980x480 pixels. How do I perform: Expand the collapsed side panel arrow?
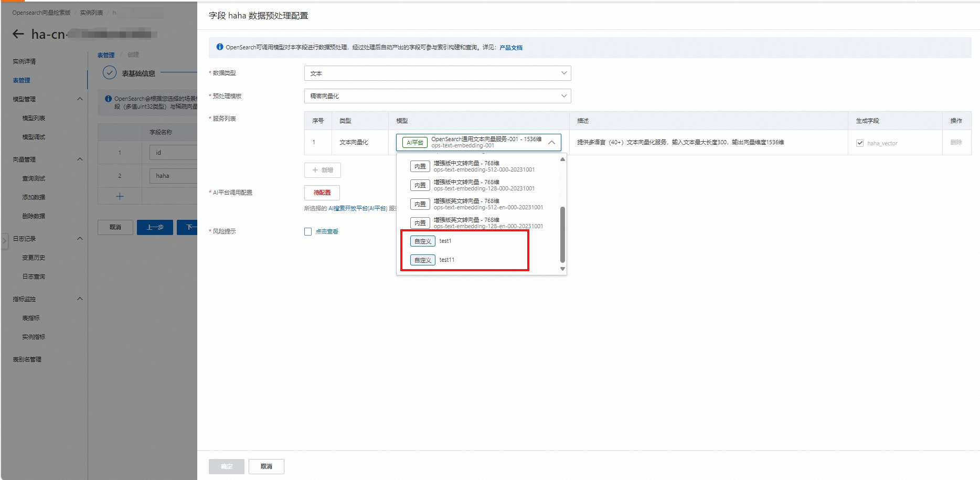click(x=4, y=241)
